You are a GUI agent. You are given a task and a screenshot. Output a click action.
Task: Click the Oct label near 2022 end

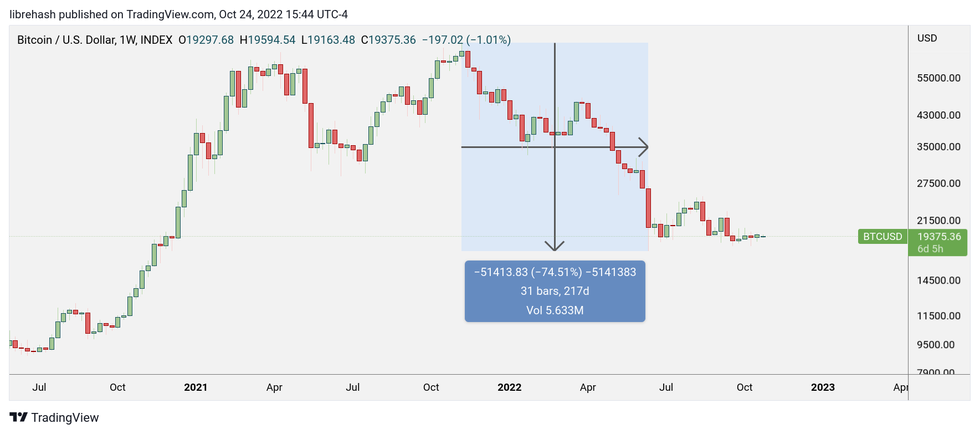744,387
